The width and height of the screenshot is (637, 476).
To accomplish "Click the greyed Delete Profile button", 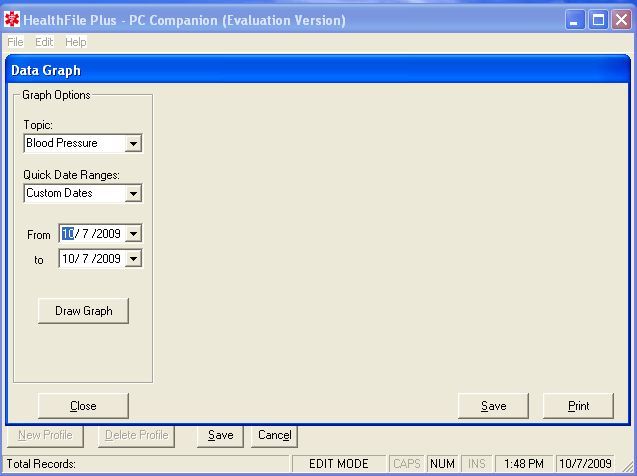I will coord(136,436).
